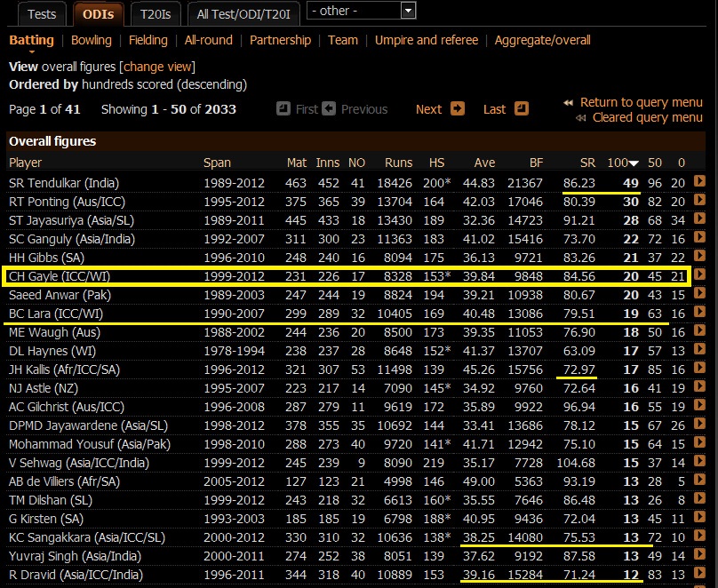Select the ODIs tab

98,14
